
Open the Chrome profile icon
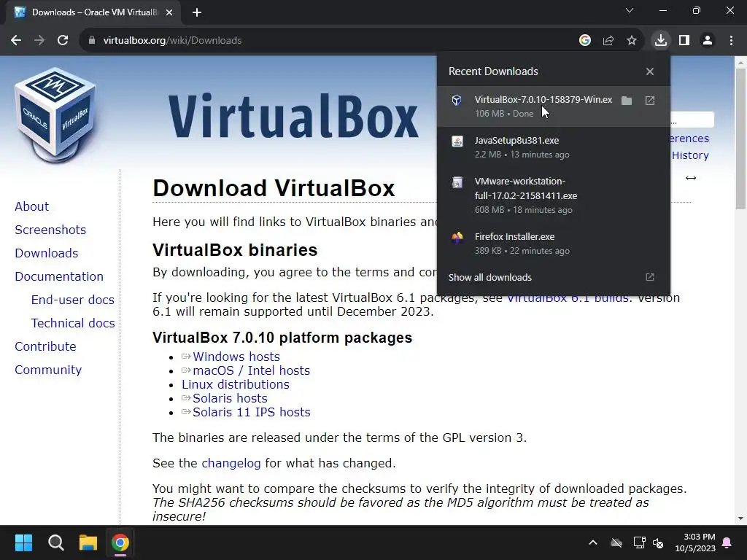708,41
